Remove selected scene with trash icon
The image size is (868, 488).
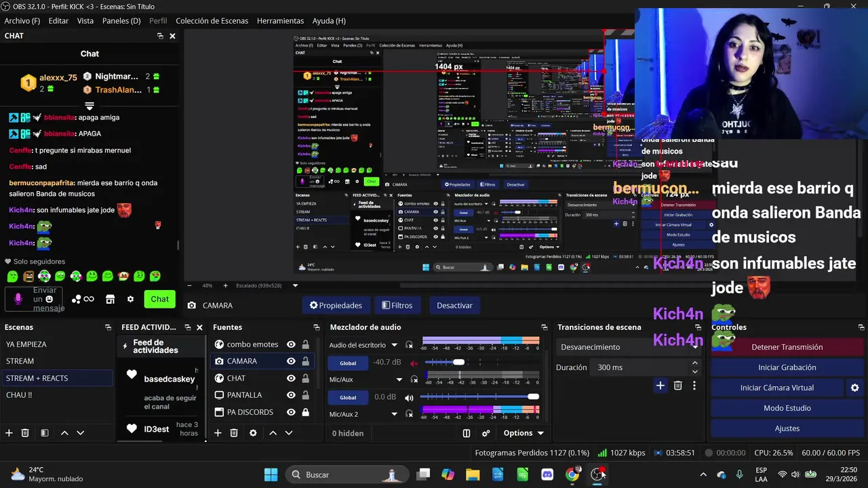click(25, 432)
